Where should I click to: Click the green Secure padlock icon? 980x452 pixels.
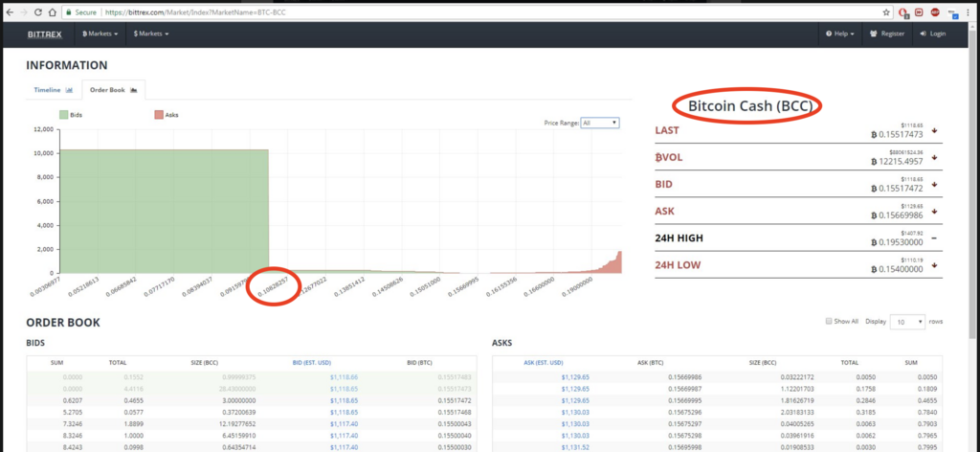[x=69, y=11]
